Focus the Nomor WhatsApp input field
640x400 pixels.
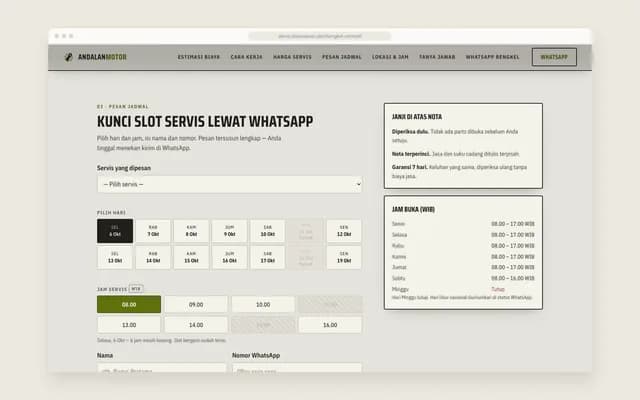click(297, 368)
